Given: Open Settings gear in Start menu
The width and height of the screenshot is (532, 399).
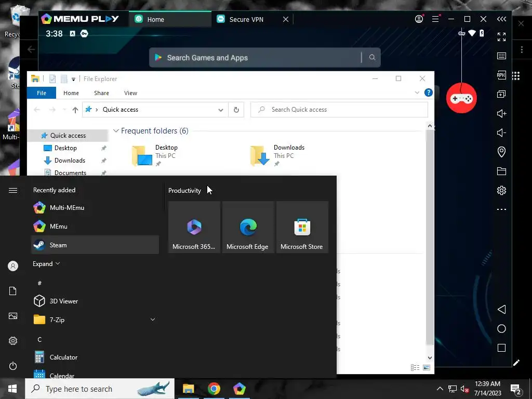Looking at the screenshot, I should (13, 341).
